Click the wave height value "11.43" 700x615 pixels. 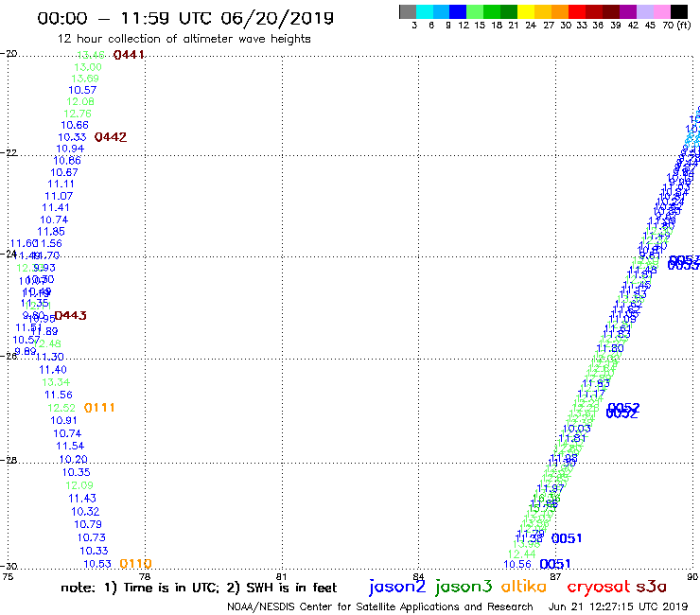coord(82,499)
